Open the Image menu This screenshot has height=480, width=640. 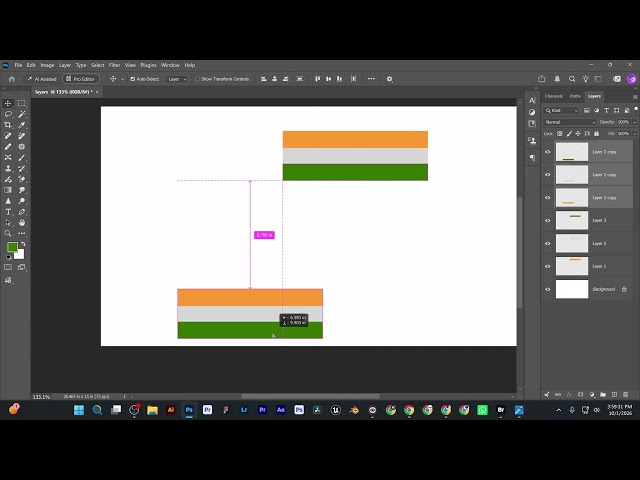point(47,65)
